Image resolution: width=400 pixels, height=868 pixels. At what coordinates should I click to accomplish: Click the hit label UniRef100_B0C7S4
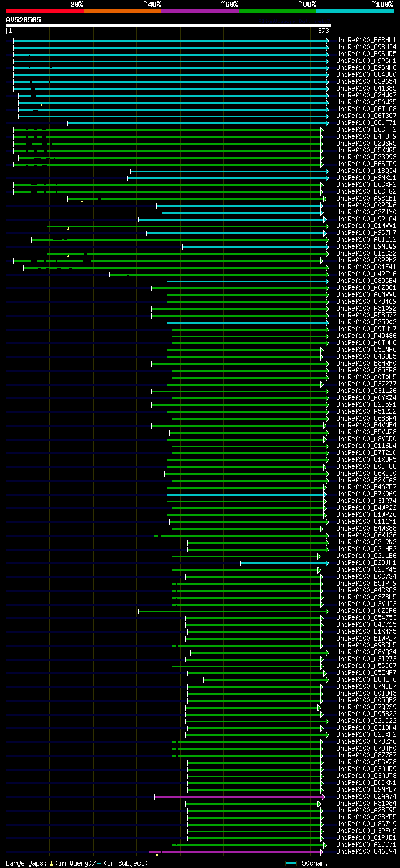[366, 577]
